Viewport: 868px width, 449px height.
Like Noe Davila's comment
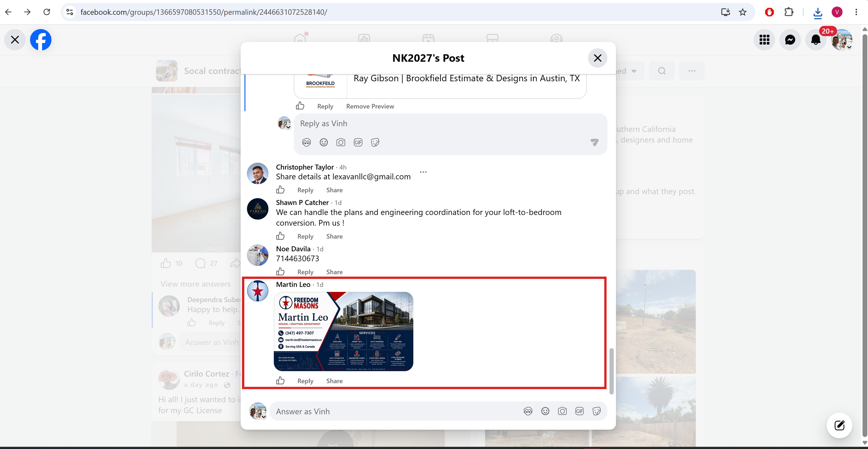pyautogui.click(x=280, y=272)
